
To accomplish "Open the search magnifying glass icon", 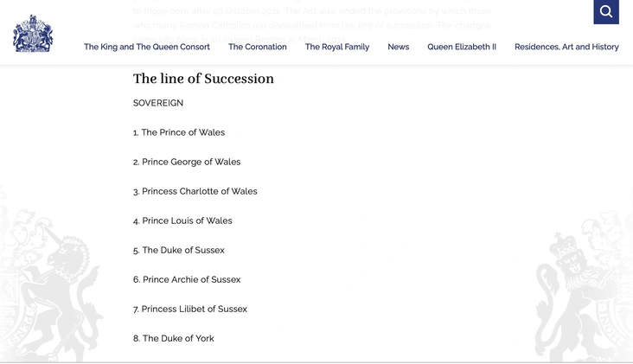I will point(606,12).
